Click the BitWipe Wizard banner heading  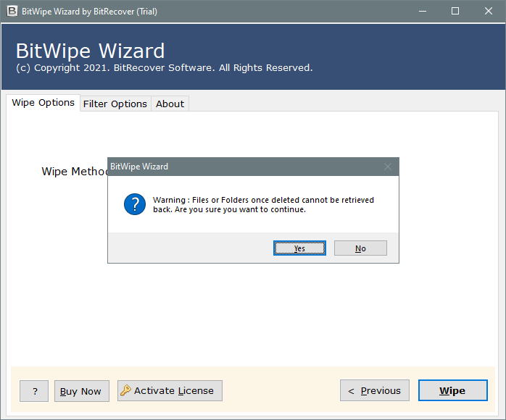click(91, 51)
